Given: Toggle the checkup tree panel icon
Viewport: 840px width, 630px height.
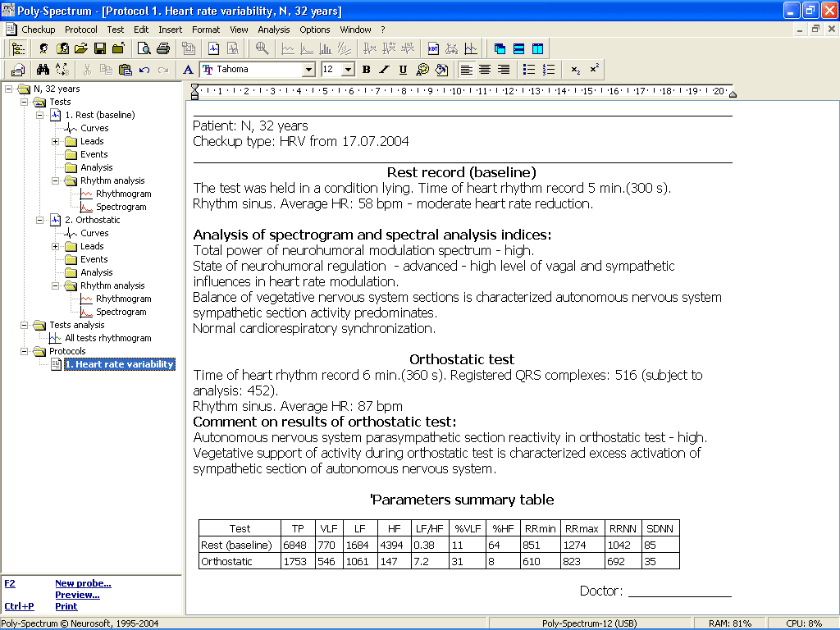Looking at the screenshot, I should coord(18,48).
